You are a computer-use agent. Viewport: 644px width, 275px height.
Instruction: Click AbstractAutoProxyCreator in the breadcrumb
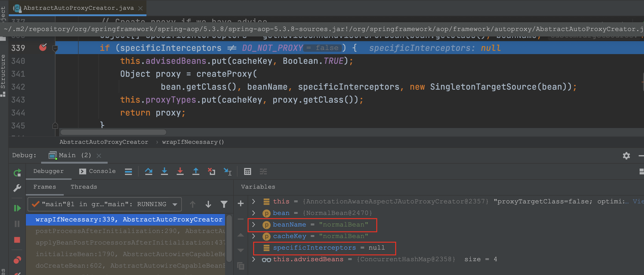[x=104, y=142]
